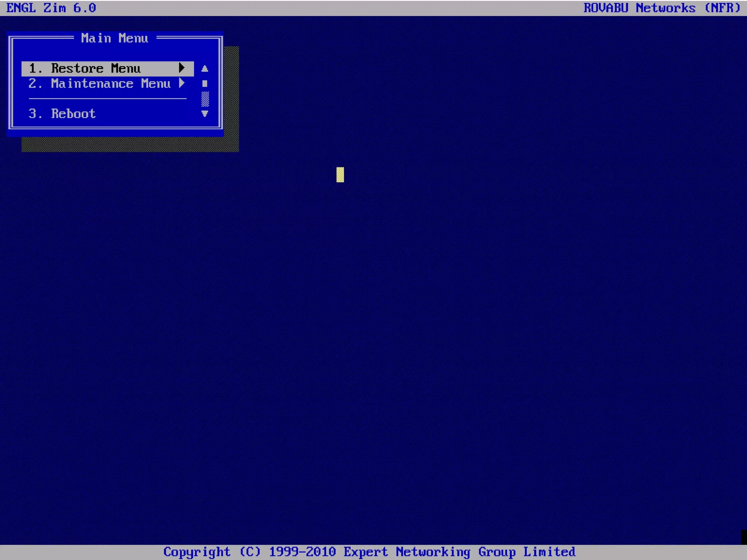Choose the Reboot option

73,114
